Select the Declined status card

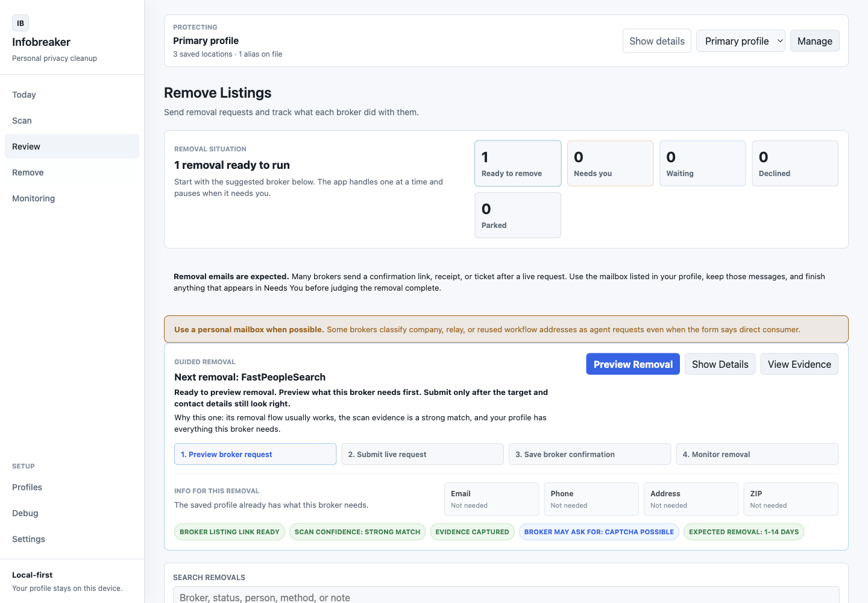[795, 163]
